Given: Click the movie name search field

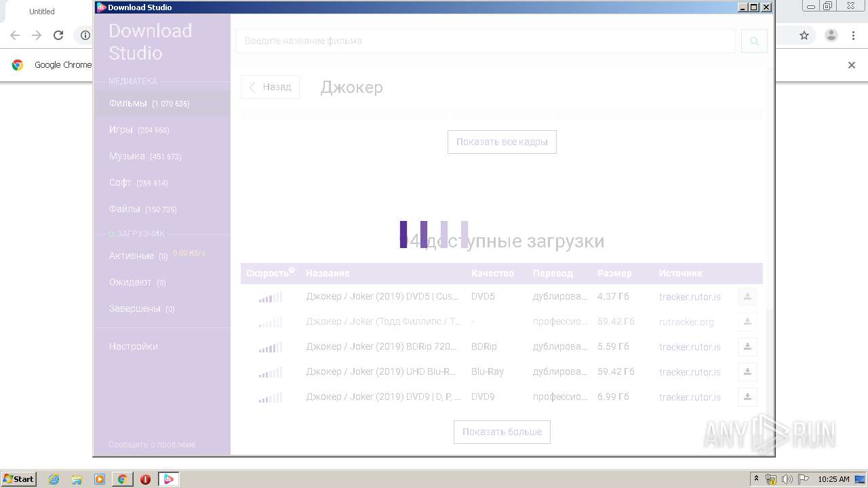Looking at the screenshot, I should tap(486, 41).
